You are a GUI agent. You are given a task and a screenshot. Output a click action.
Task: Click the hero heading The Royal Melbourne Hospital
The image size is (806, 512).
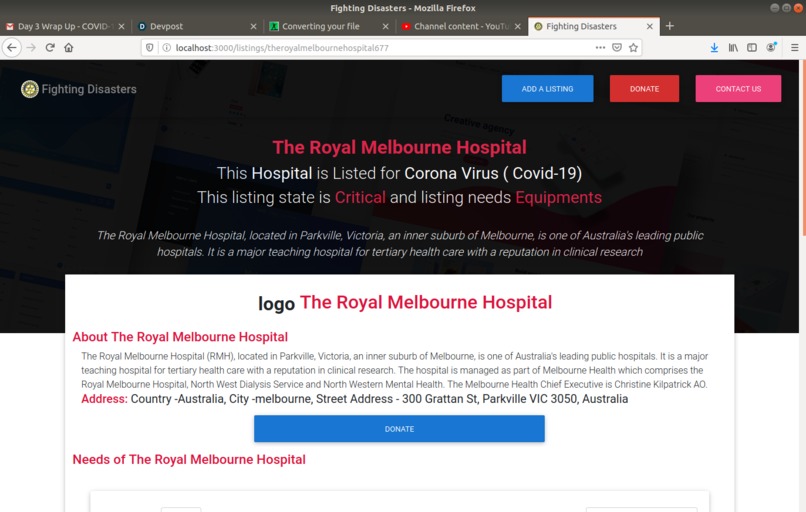click(x=399, y=148)
